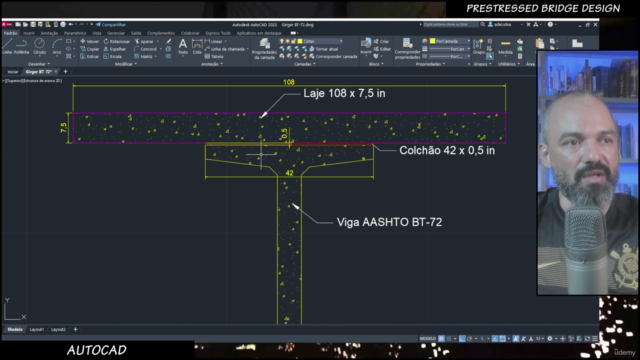
Task: Click the Escala tool
Action: [x=112, y=56]
